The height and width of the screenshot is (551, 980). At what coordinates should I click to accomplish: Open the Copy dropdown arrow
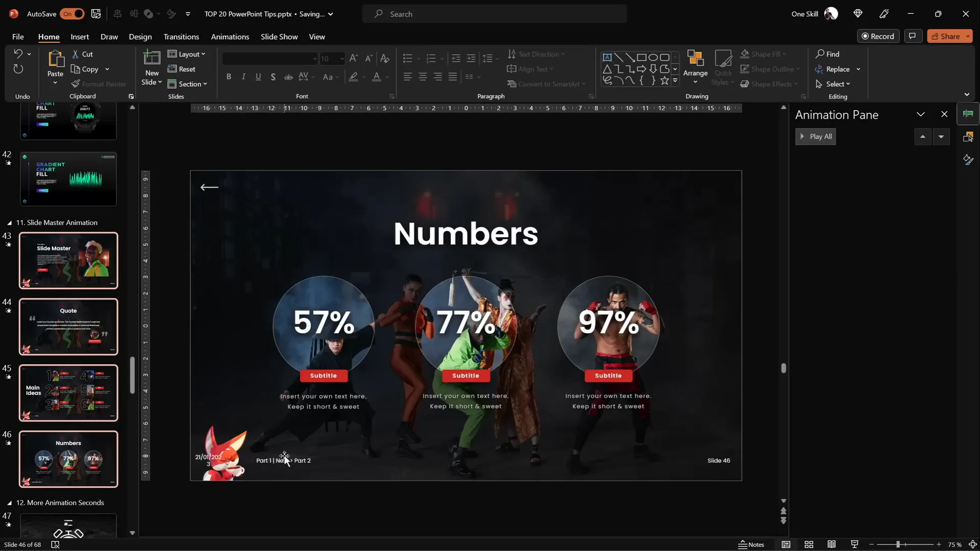coord(107,69)
